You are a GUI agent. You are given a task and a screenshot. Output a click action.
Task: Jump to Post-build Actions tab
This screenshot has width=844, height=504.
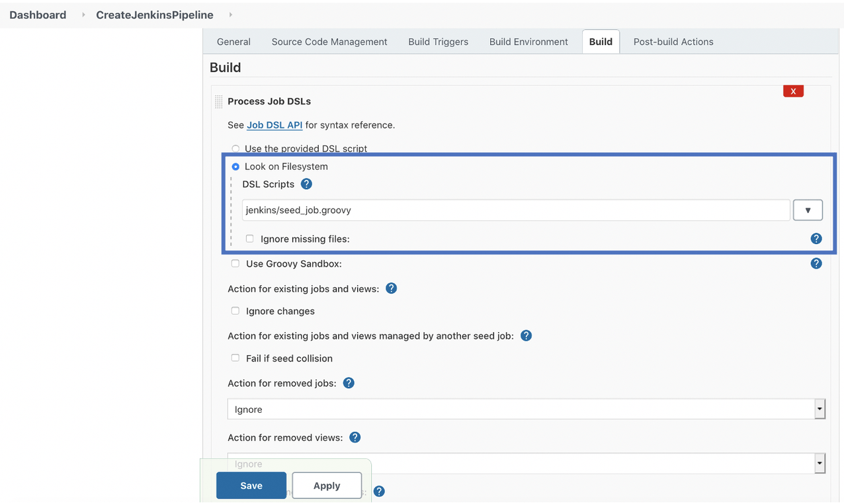pos(673,42)
